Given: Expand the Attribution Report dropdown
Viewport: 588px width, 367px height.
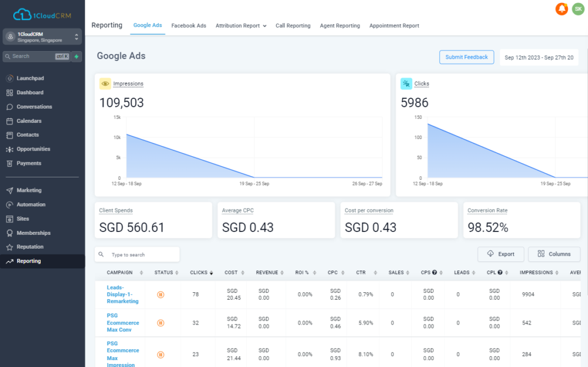Looking at the screenshot, I should click(x=241, y=25).
